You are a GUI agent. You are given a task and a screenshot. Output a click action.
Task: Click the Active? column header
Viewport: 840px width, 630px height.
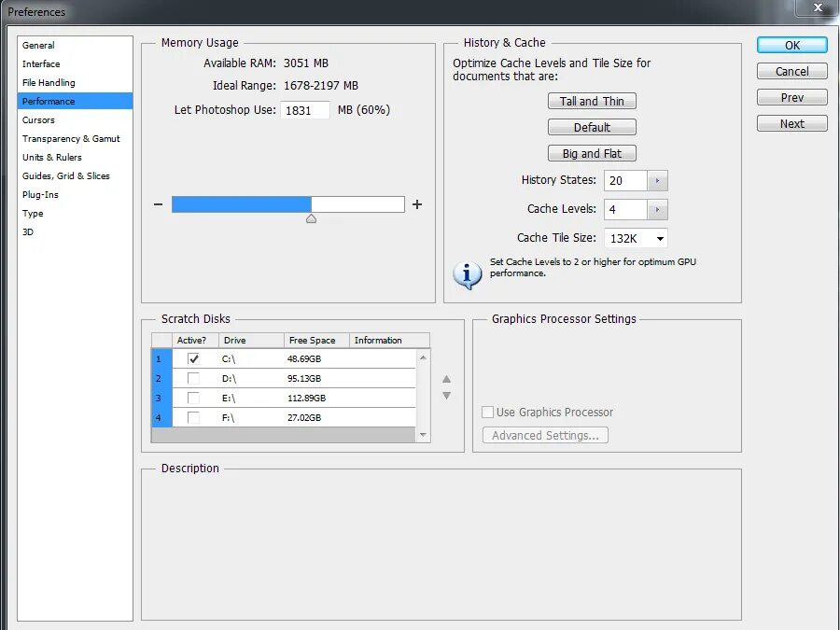tap(195, 340)
